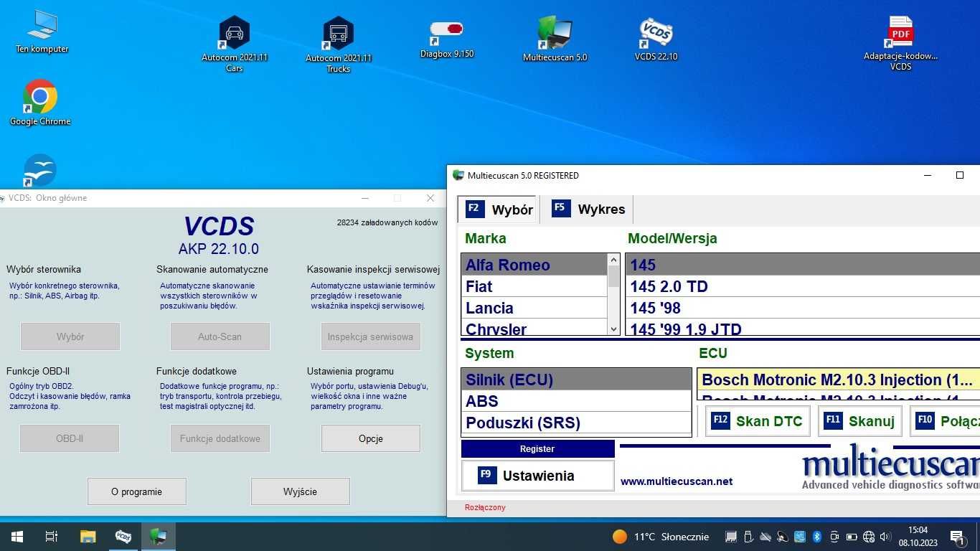Click Funkcje dodatkowe button in VCDS
This screenshot has width=980, height=551.
coord(220,438)
